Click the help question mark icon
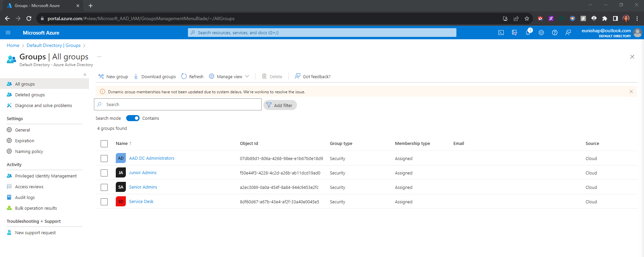This screenshot has width=644, height=257. coord(555,33)
